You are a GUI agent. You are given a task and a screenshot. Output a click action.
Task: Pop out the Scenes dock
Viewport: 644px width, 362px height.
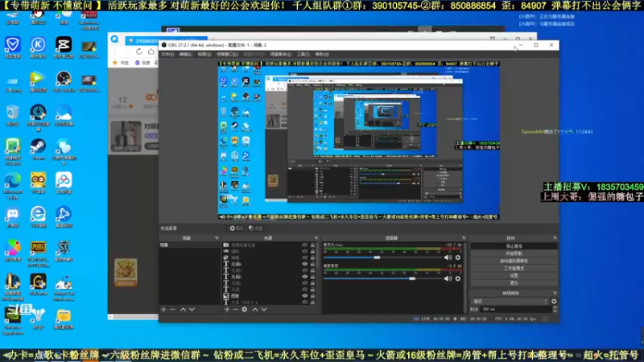click(x=217, y=238)
